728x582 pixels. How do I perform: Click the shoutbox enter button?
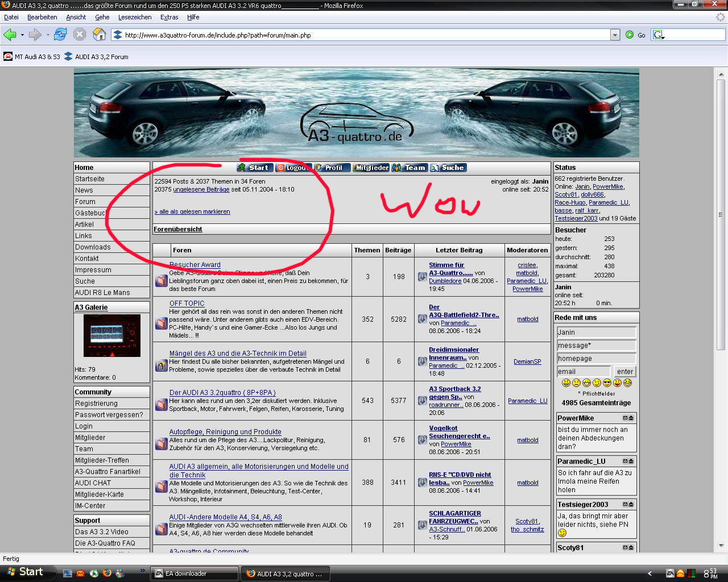(625, 372)
